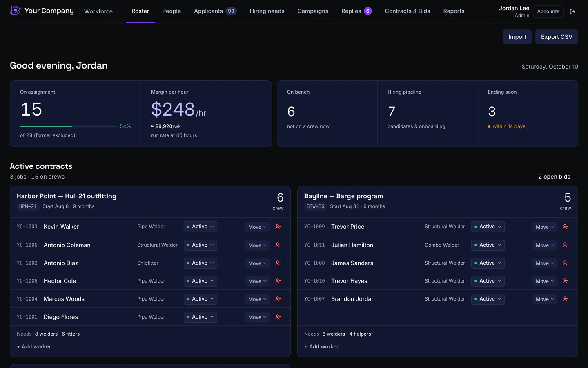Select the Campaigns tab
Viewport: 588px width, 368px height.
pos(313,11)
